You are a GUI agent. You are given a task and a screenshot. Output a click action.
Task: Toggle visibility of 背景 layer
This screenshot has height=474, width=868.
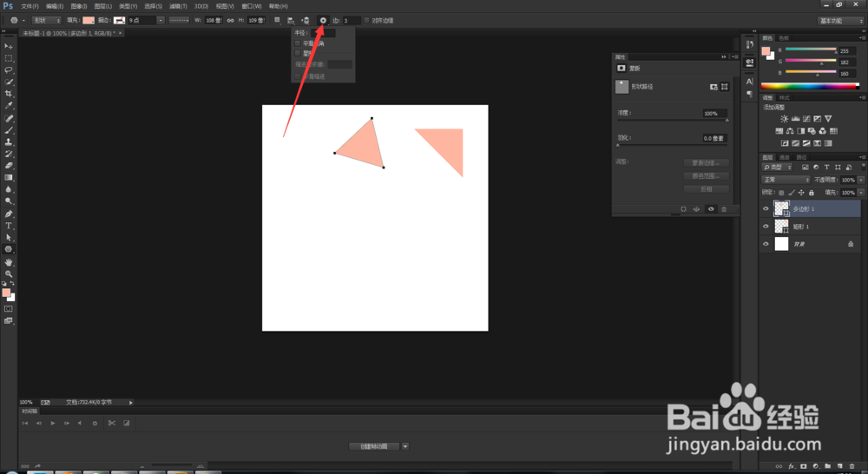(x=766, y=244)
